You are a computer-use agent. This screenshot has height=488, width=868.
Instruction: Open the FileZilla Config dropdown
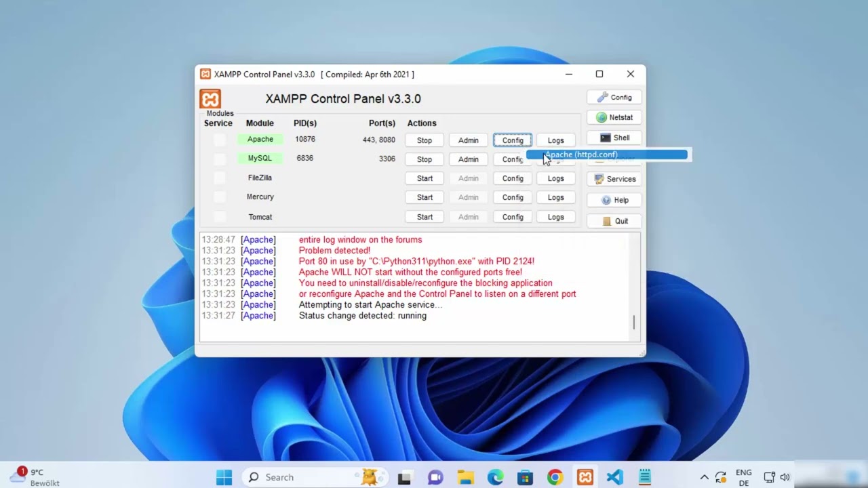point(513,178)
